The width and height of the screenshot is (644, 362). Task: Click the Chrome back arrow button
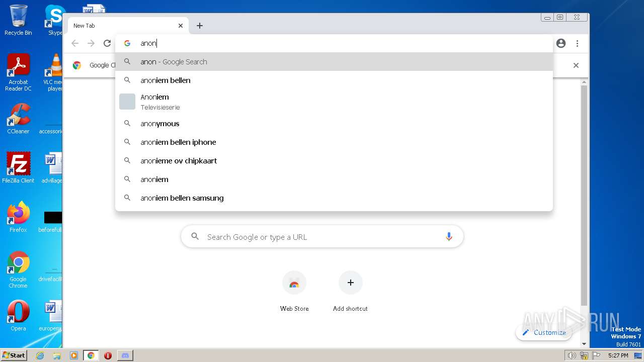coord(75,43)
